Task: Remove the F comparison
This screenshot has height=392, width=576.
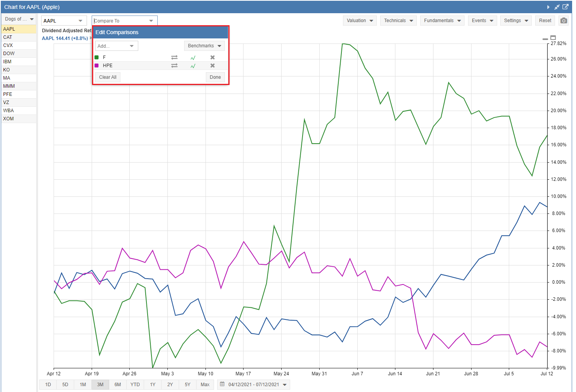Action: [x=212, y=57]
